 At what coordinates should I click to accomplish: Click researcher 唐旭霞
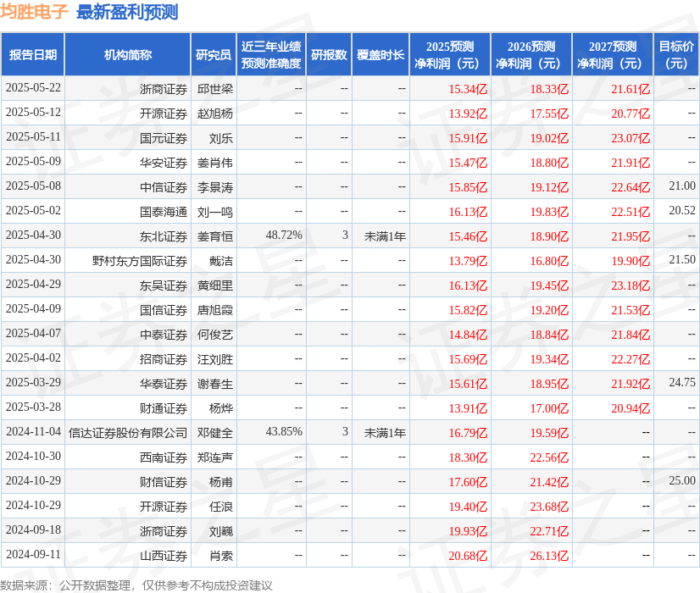[x=215, y=310]
